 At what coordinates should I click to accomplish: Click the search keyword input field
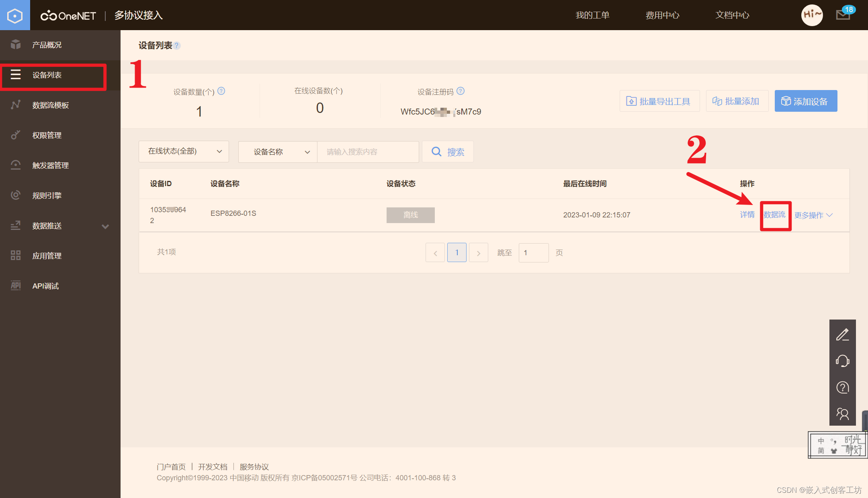[x=367, y=152]
